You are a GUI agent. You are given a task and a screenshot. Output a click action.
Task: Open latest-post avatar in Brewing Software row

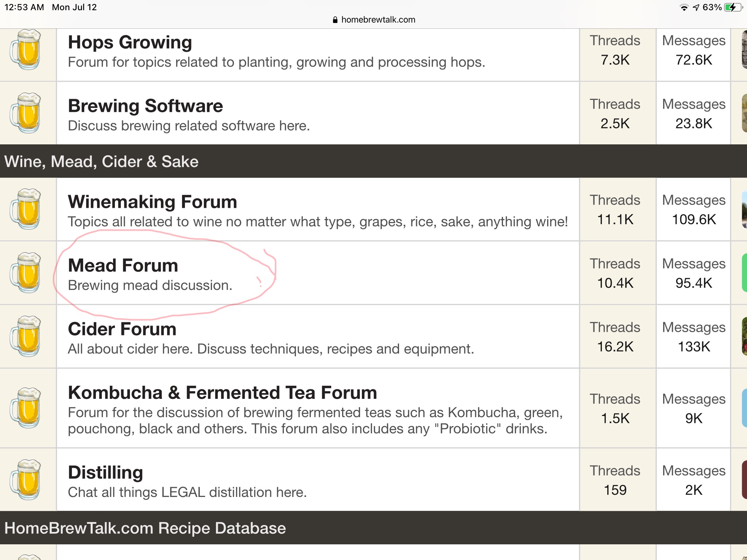(744, 113)
